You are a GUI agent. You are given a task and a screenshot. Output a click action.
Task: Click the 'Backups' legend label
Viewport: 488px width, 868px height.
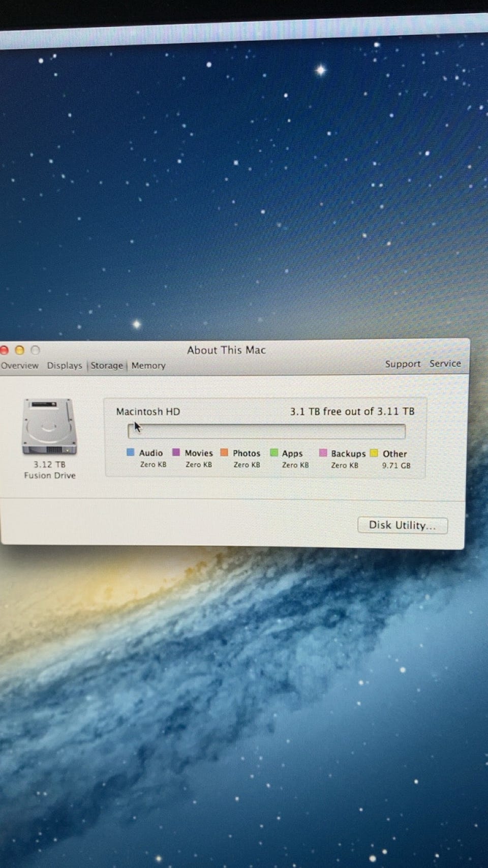point(348,454)
